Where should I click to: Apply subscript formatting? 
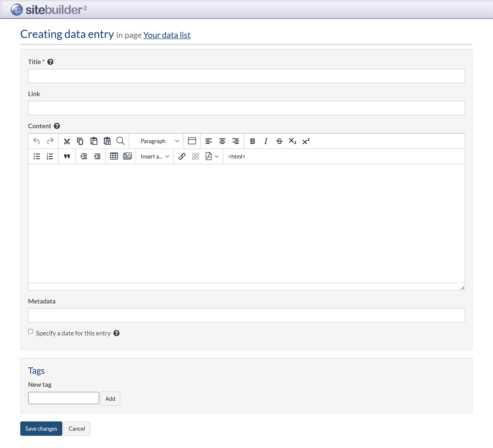click(293, 141)
